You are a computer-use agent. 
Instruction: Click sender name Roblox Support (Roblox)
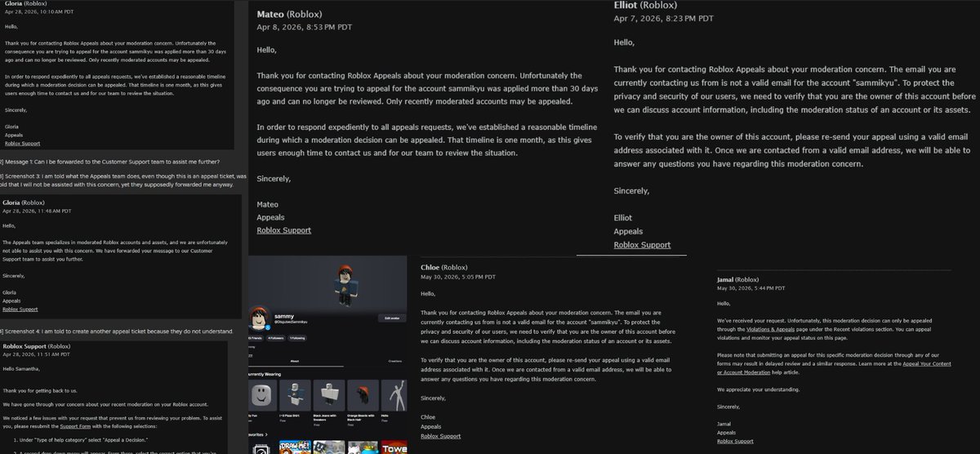coord(36,346)
